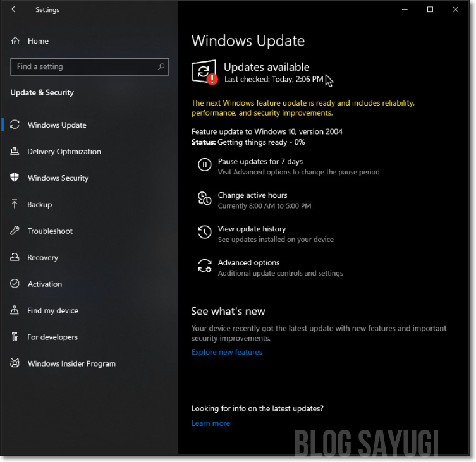Click the 'Status: Getting things ready - 0%' text
This screenshot has width=476, height=462.
point(248,142)
